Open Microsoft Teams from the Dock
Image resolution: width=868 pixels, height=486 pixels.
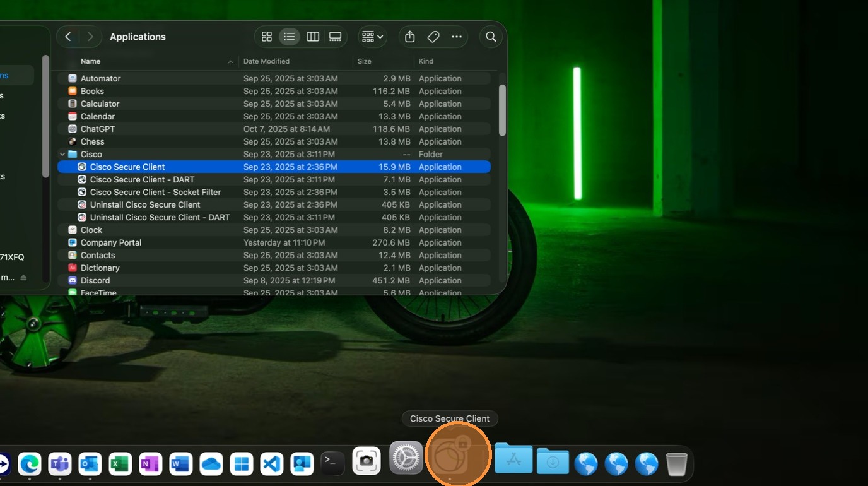(x=60, y=464)
